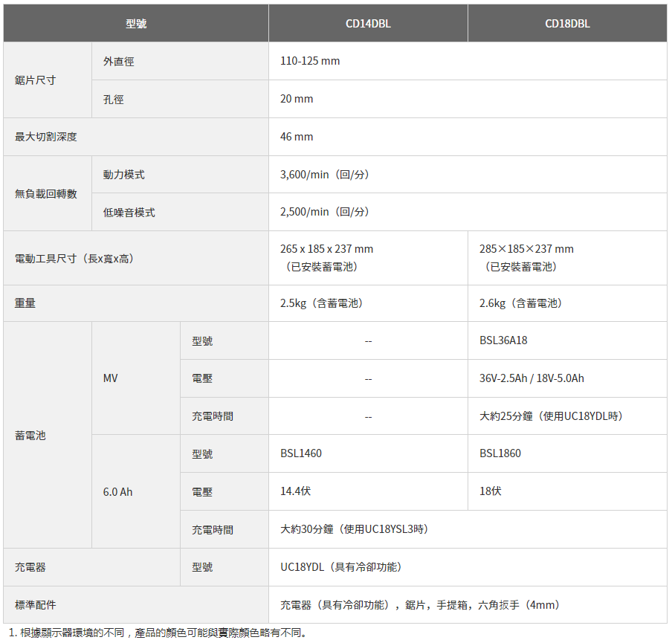Click the -- cell in the MV 型號 row
Image resolution: width=672 pixels, height=640 pixels.
(368, 341)
